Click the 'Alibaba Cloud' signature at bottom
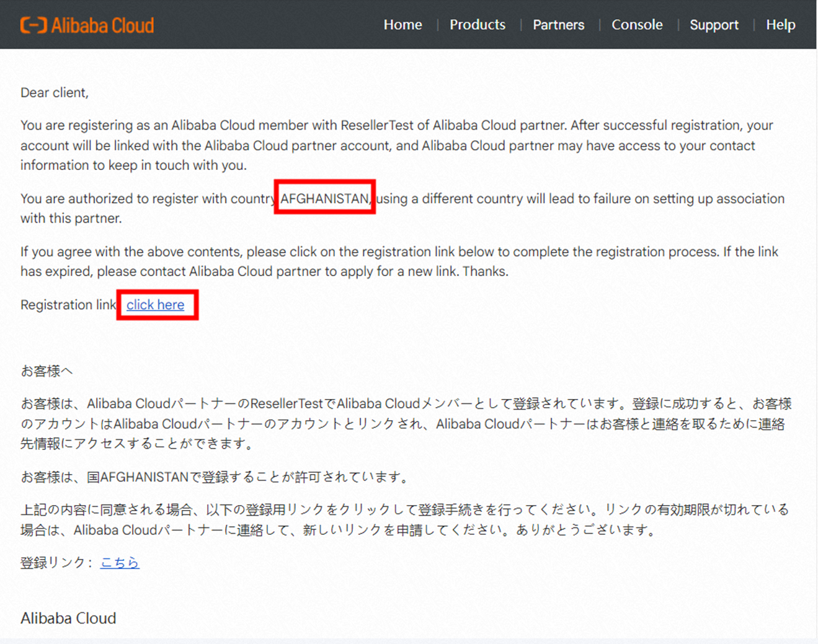This screenshot has height=644, width=818. point(68,618)
